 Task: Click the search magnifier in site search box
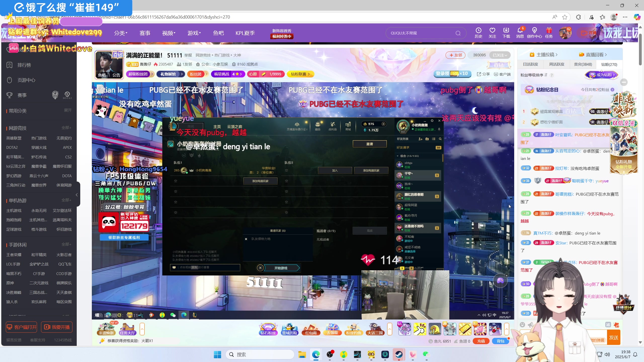[458, 33]
